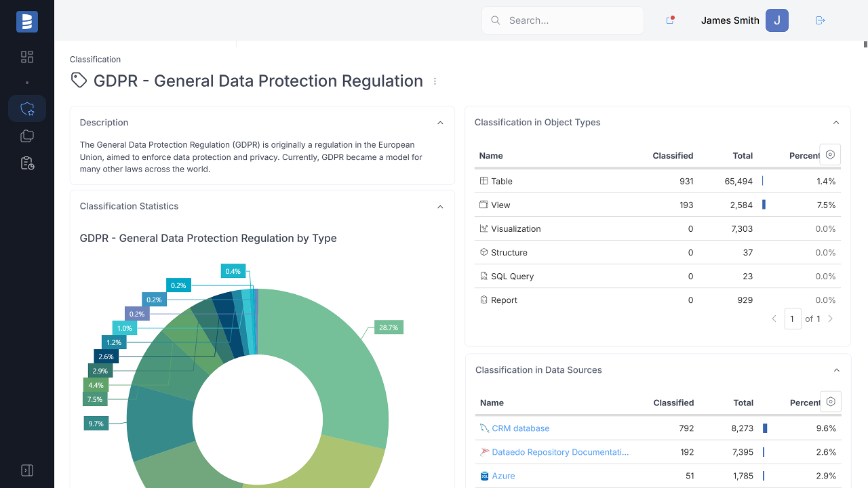Screen dimensions: 868x488
Task: Open the James Smith user avatar menu
Action: [777, 20]
